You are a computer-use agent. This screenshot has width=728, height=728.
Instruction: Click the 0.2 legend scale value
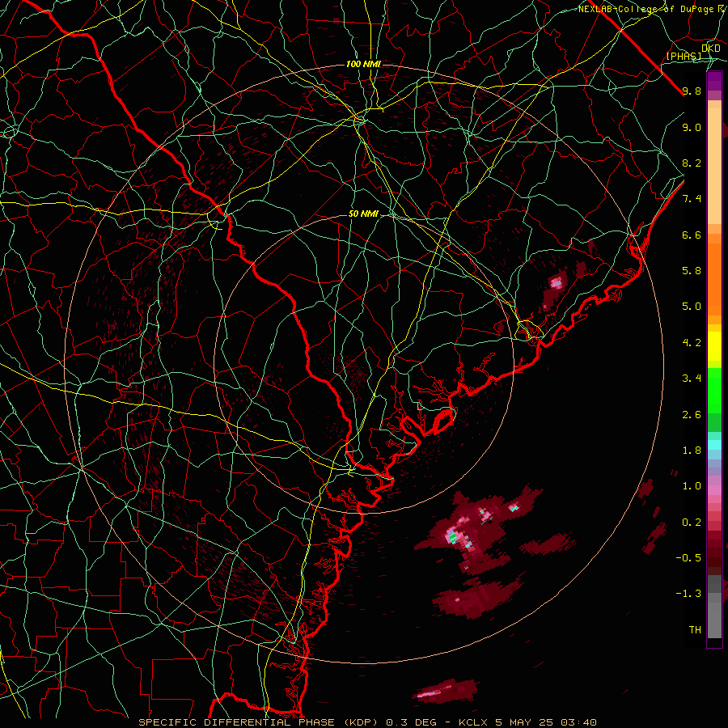(x=692, y=523)
